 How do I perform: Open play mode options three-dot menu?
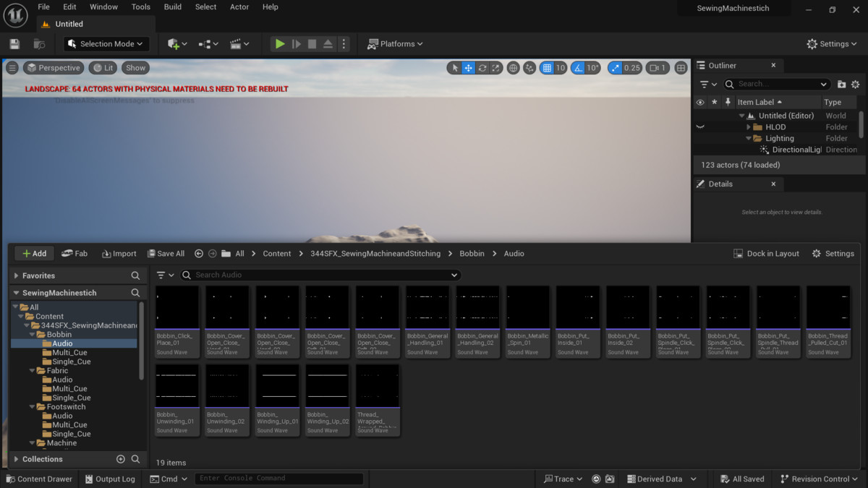(x=344, y=44)
